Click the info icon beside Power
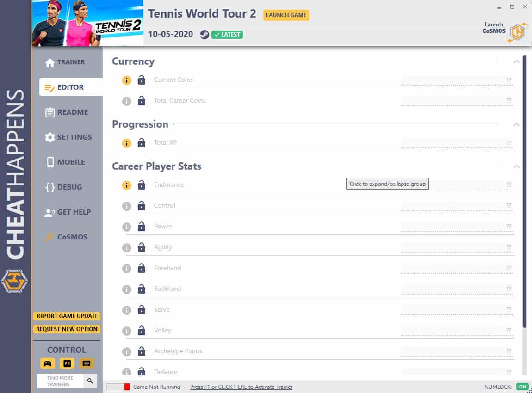The height and width of the screenshot is (393, 532). click(x=127, y=227)
